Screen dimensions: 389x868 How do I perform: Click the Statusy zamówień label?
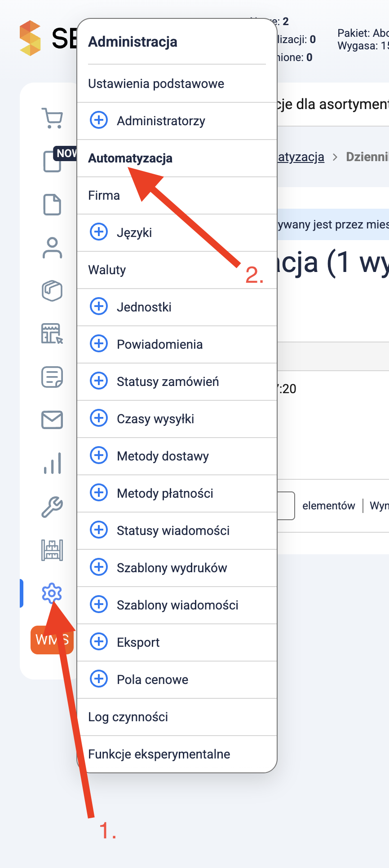tap(168, 381)
